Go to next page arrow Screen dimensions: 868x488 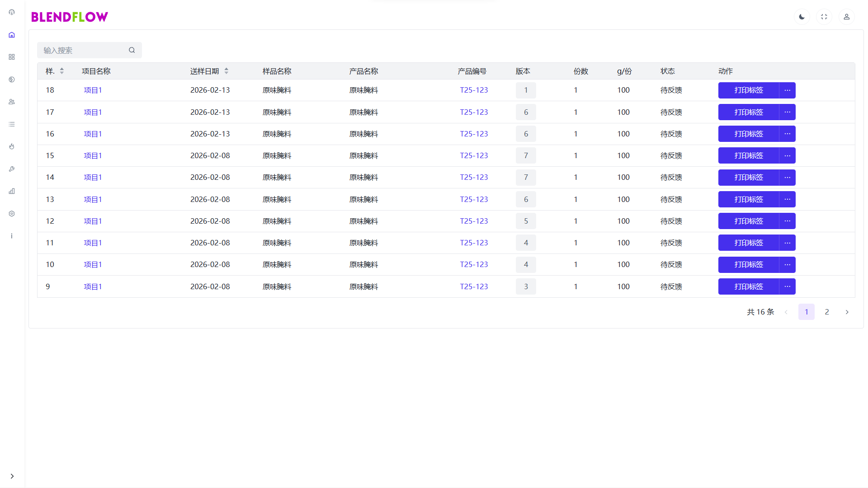847,312
